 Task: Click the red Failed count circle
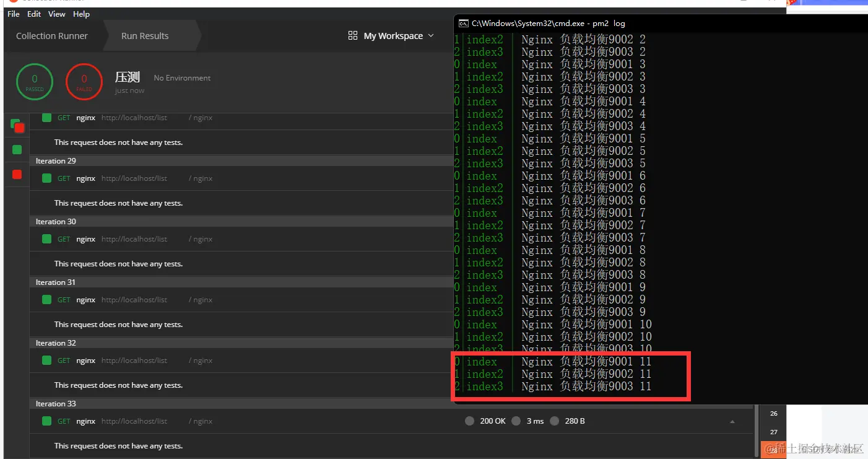pos(84,82)
